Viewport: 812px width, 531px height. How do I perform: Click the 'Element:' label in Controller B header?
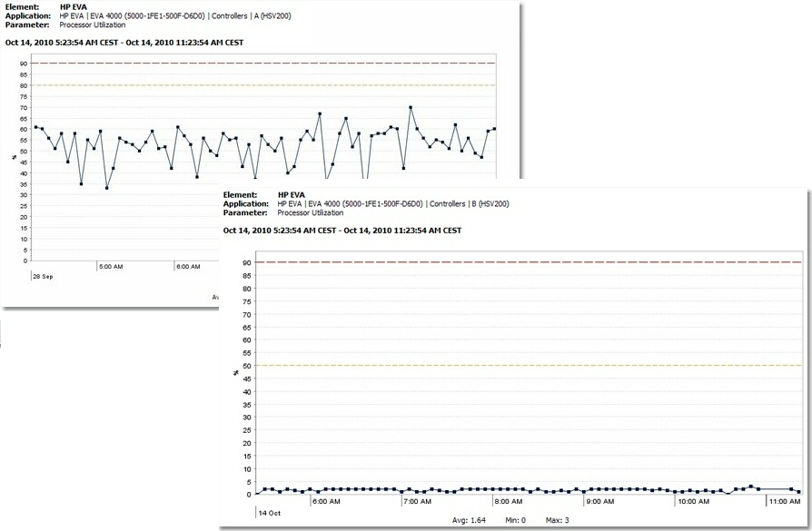[x=240, y=195]
